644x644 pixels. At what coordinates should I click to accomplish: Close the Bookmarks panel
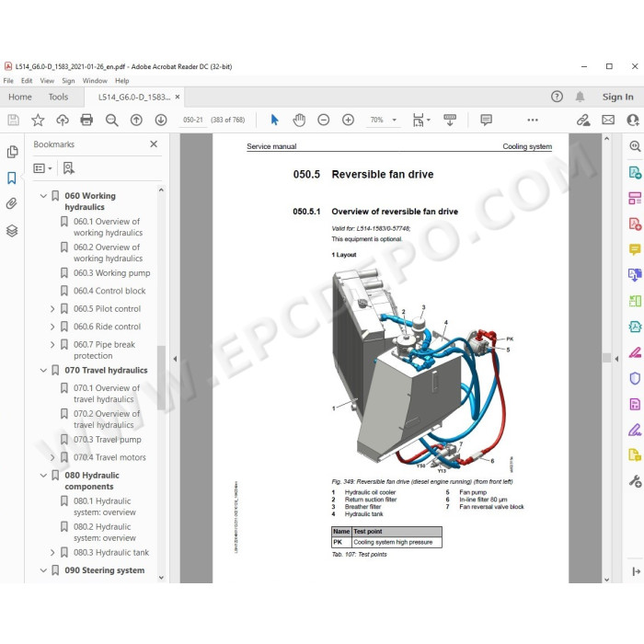click(154, 144)
